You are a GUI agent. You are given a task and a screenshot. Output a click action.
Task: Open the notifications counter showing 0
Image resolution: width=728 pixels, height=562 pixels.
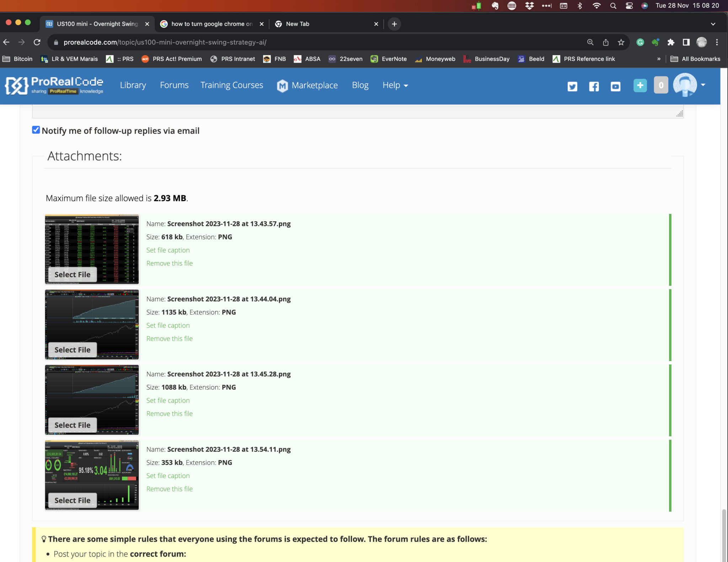(x=661, y=85)
